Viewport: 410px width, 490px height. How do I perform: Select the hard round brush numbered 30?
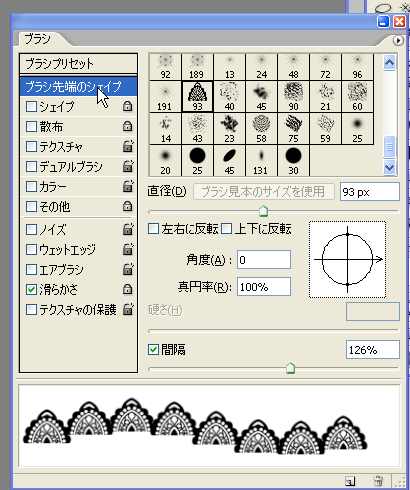click(x=293, y=160)
